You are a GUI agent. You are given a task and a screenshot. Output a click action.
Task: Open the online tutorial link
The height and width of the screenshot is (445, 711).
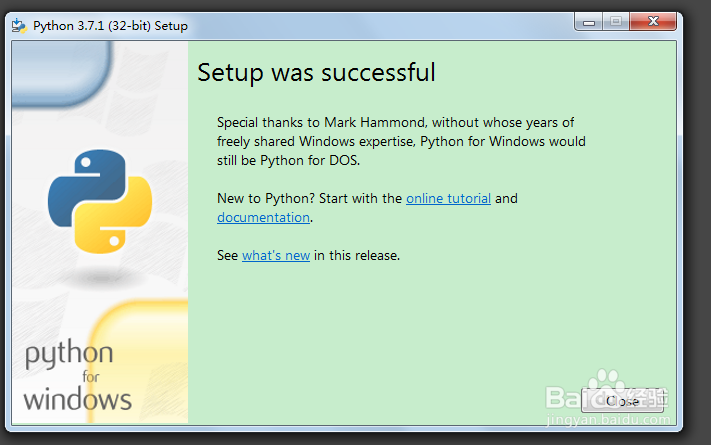pos(448,198)
